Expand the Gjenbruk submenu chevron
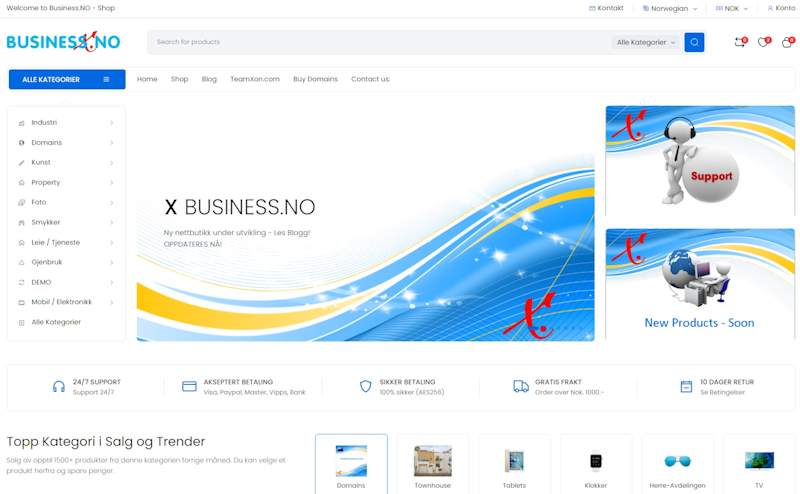This screenshot has width=800, height=494. coord(111,262)
